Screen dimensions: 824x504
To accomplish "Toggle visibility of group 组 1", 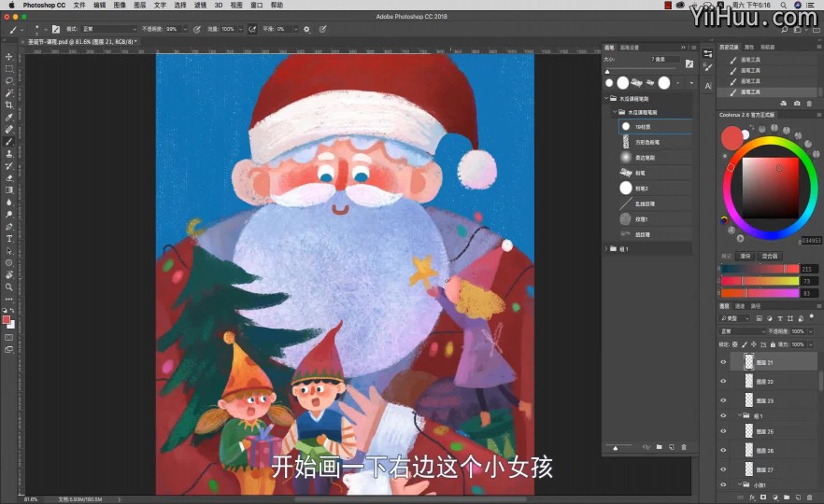I will tap(724, 416).
